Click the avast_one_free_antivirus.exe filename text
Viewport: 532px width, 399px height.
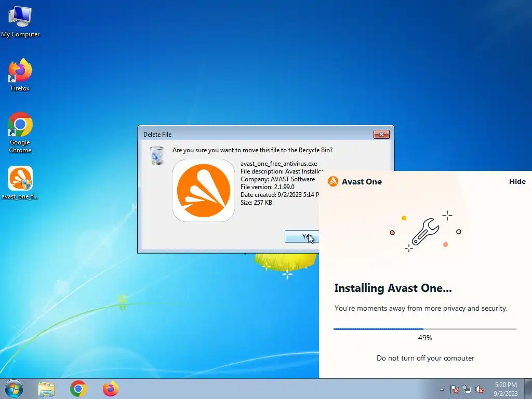pos(278,164)
